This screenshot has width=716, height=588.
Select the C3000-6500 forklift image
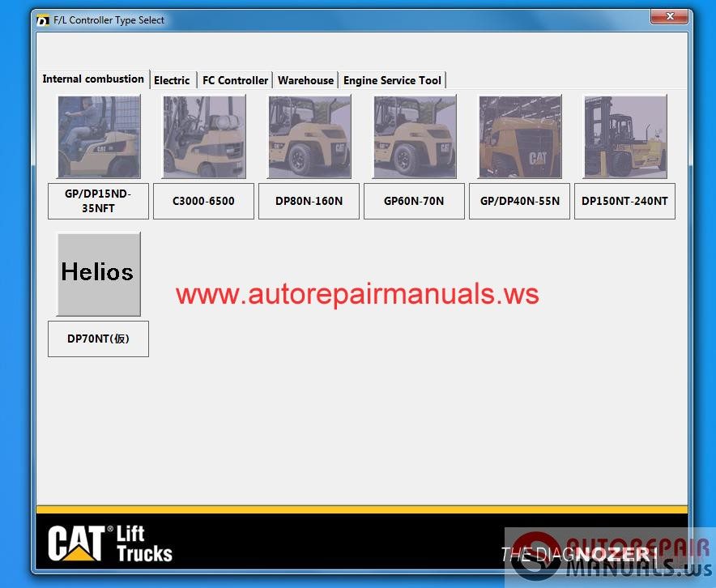[205, 137]
